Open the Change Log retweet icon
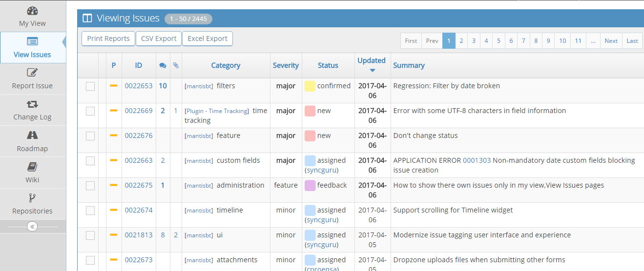Screen dimensions: 644x271 tap(32, 104)
